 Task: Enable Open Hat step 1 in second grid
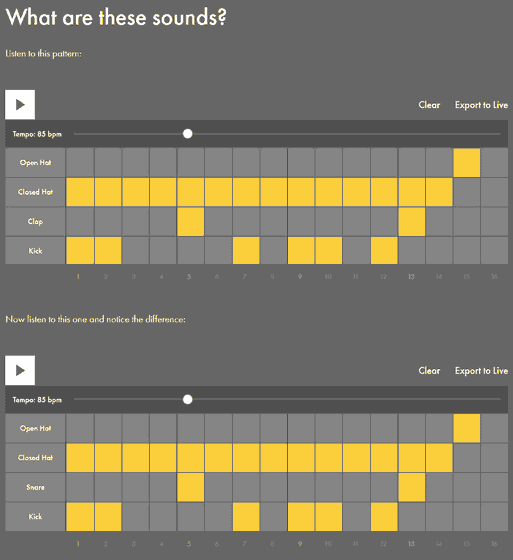[x=80, y=428]
